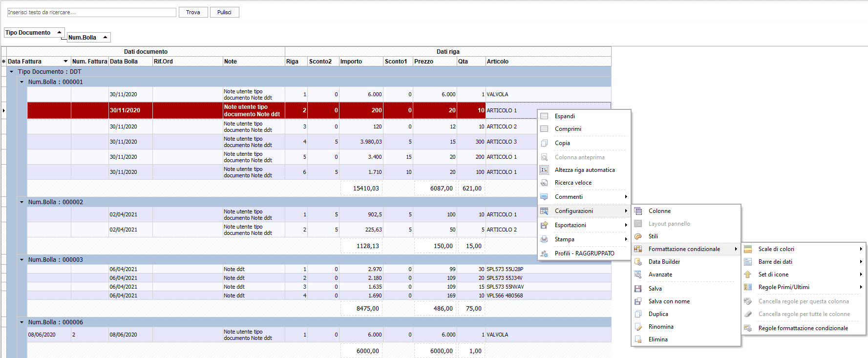Click the Elimina icon

point(638,339)
